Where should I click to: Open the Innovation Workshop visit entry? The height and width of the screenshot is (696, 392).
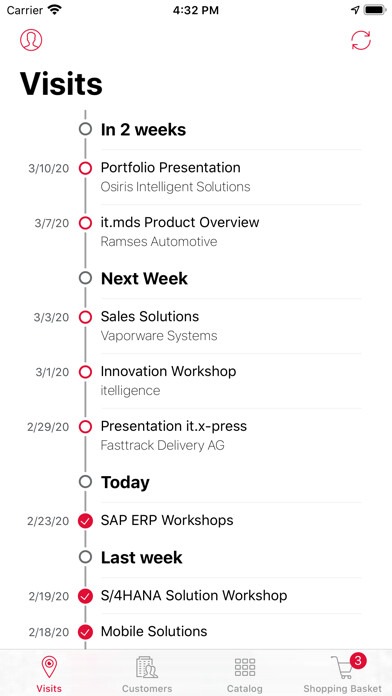[x=231, y=381]
